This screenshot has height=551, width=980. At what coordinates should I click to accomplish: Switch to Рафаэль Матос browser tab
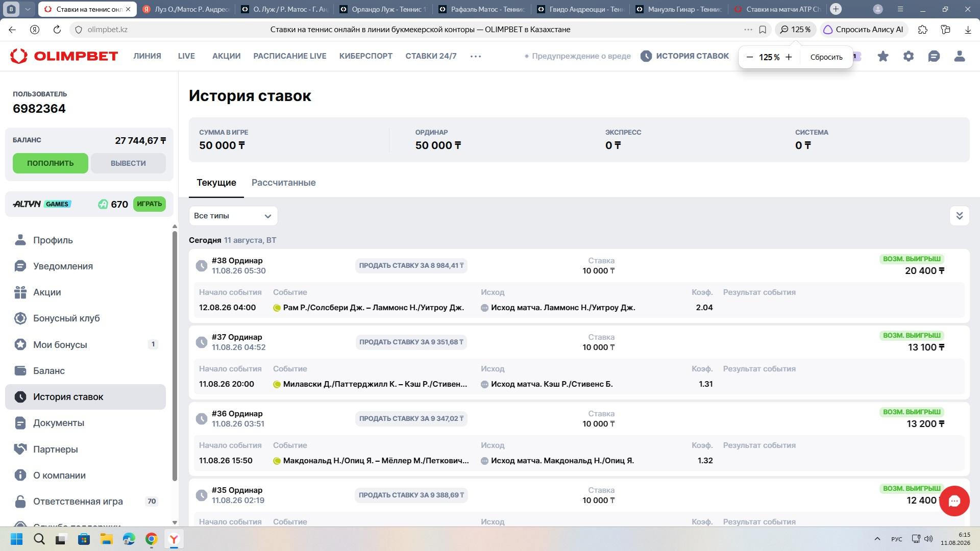click(481, 9)
